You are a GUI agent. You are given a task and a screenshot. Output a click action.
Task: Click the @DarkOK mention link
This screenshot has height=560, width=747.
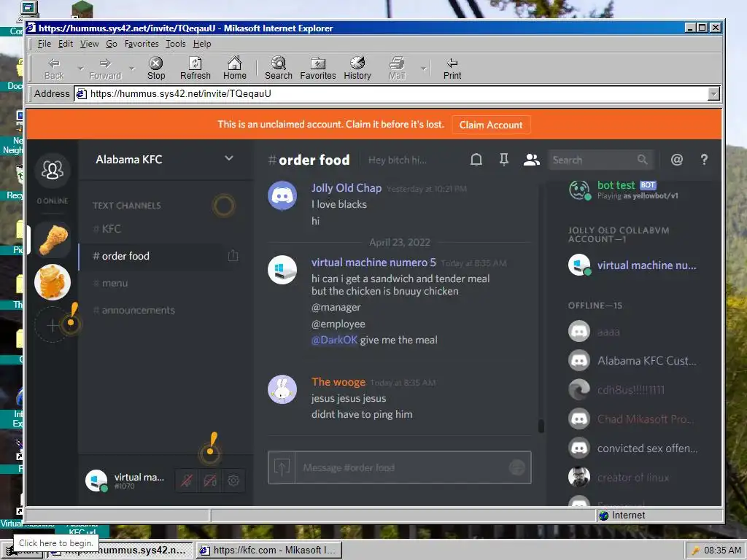(x=334, y=340)
